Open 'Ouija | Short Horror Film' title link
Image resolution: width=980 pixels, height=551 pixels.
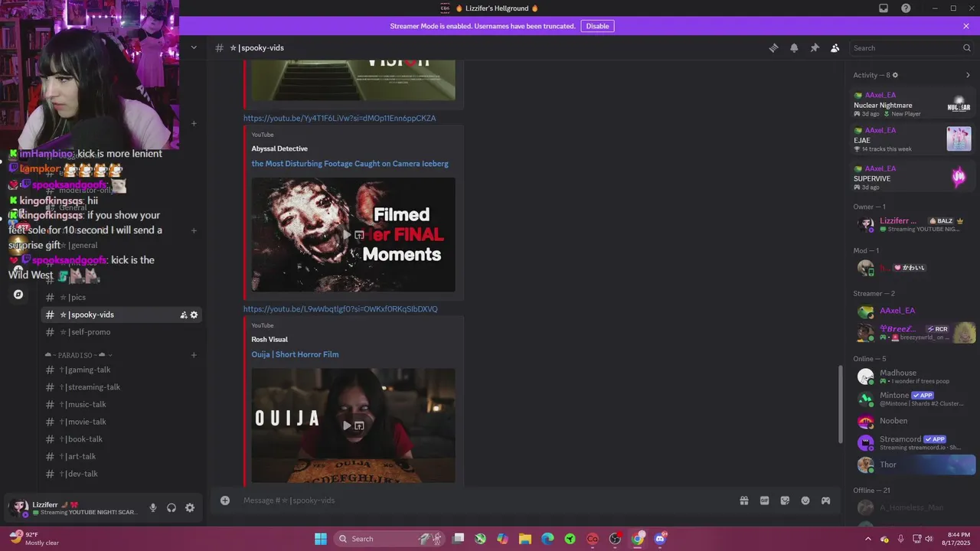(295, 354)
